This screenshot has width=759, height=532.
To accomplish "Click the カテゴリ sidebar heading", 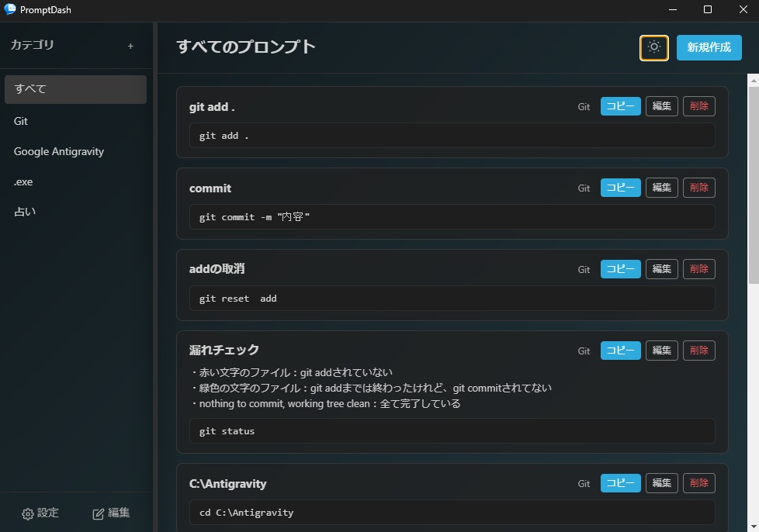I will pyautogui.click(x=32, y=45).
